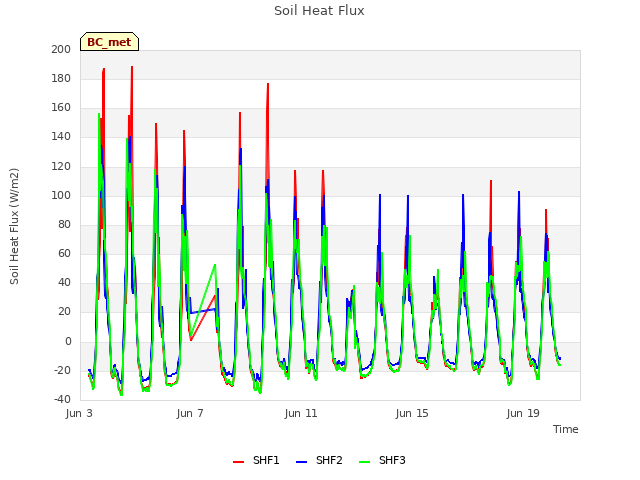Viewport: 640px width, 480px height.
Task: Click the 60 y-axis tick label
Action: pos(64,253)
